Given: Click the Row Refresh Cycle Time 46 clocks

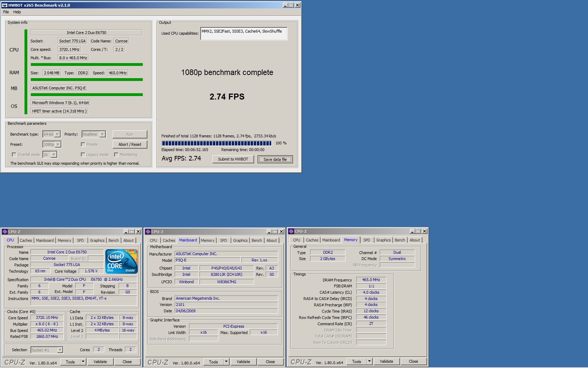Looking at the screenshot, I should coord(371,317).
